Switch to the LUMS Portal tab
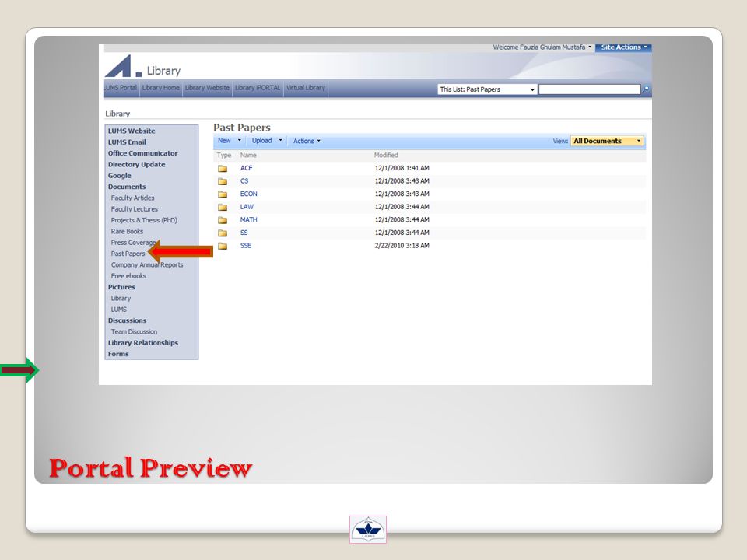747x560 pixels. pos(121,88)
